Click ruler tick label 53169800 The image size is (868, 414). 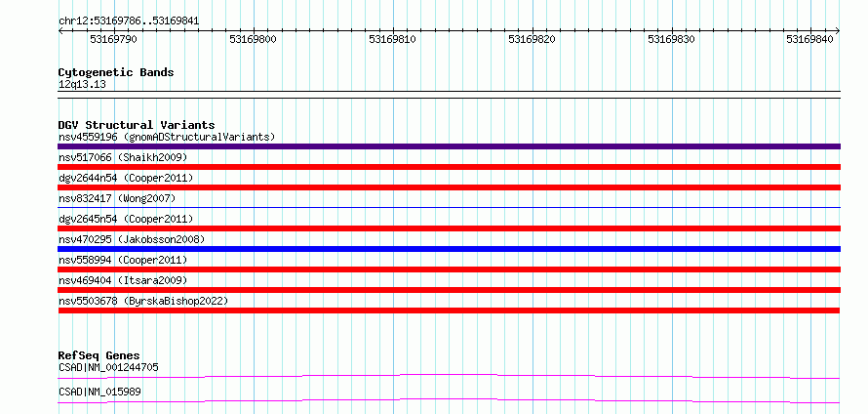coord(253,39)
